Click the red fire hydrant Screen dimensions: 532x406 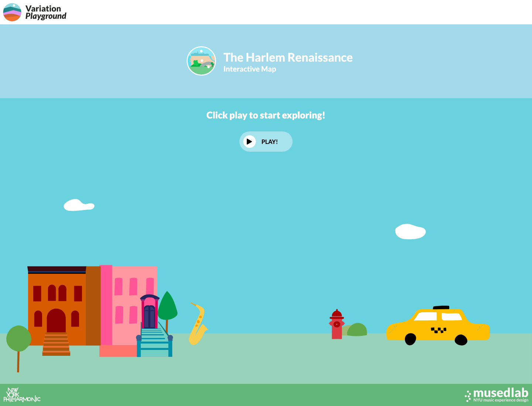click(337, 324)
